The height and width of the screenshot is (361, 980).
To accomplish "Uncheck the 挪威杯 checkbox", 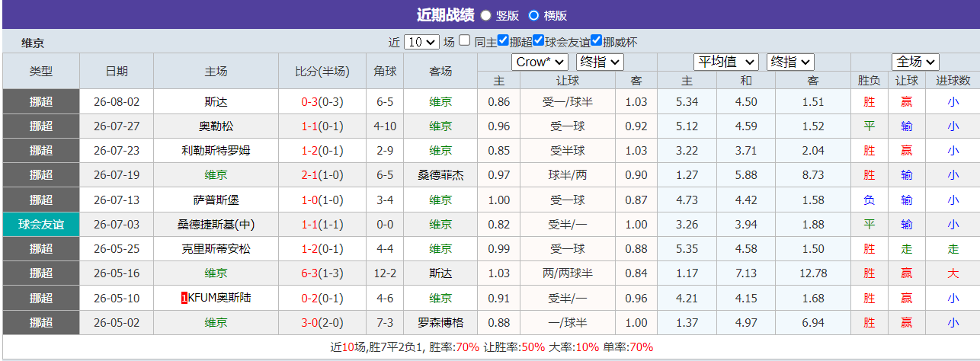I will point(597,40).
